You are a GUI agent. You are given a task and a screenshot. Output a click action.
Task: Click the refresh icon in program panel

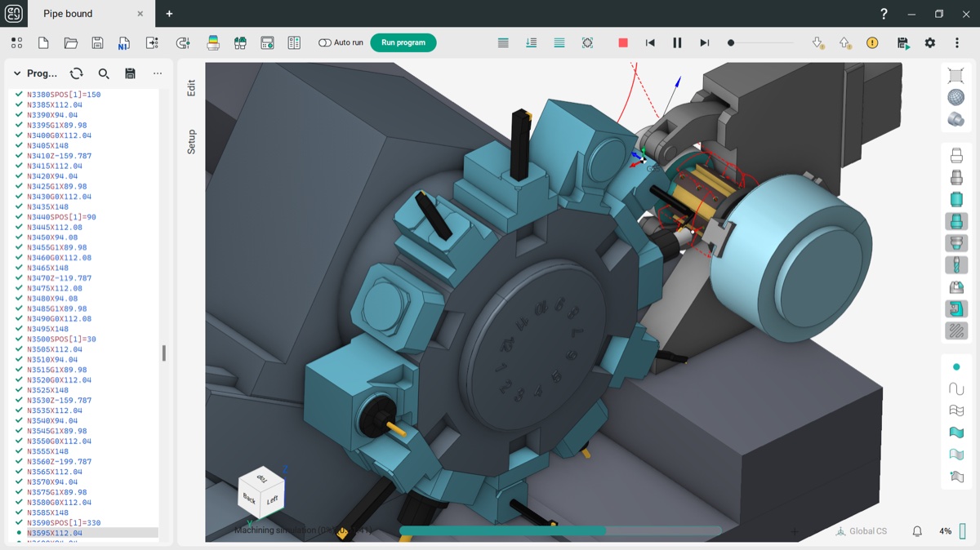[x=76, y=73]
